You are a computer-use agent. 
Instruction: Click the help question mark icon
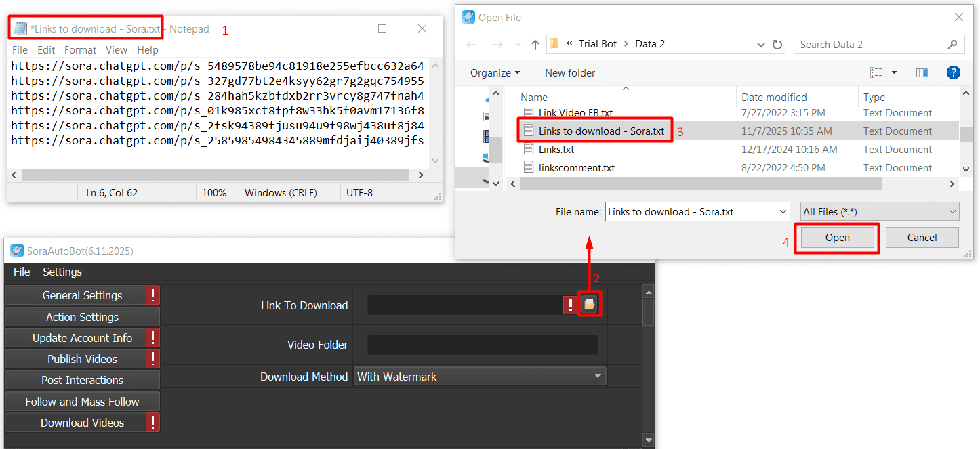pyautogui.click(x=953, y=72)
